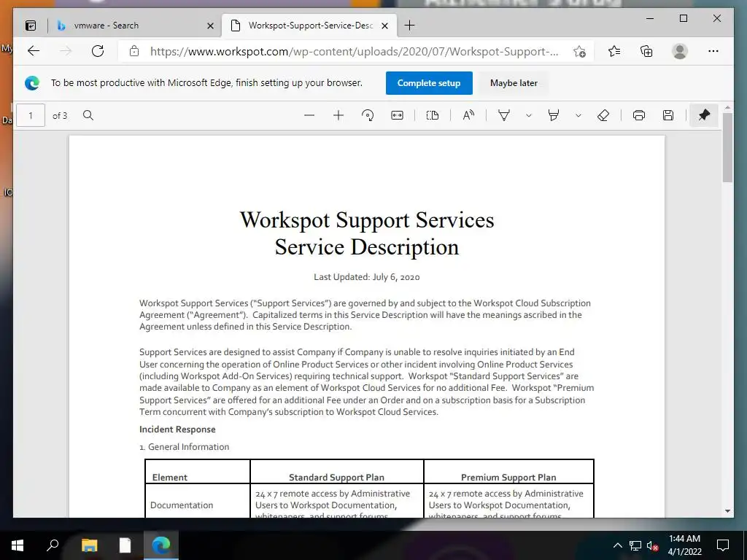Click the 'Incident Response' heading
Viewport: 747px width, 560px height.
(177, 429)
